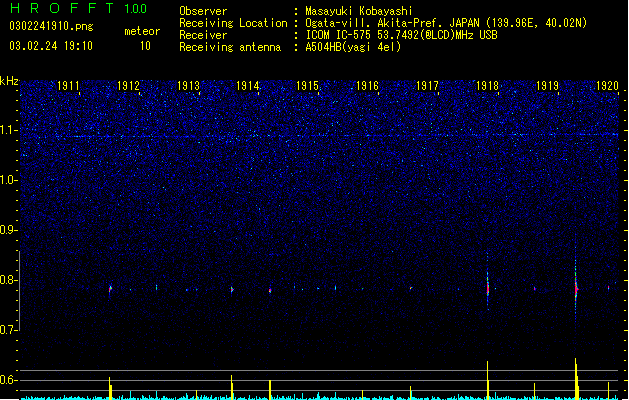Select the 0302241910.png filename text
The image size is (629, 400).
tap(51, 26)
